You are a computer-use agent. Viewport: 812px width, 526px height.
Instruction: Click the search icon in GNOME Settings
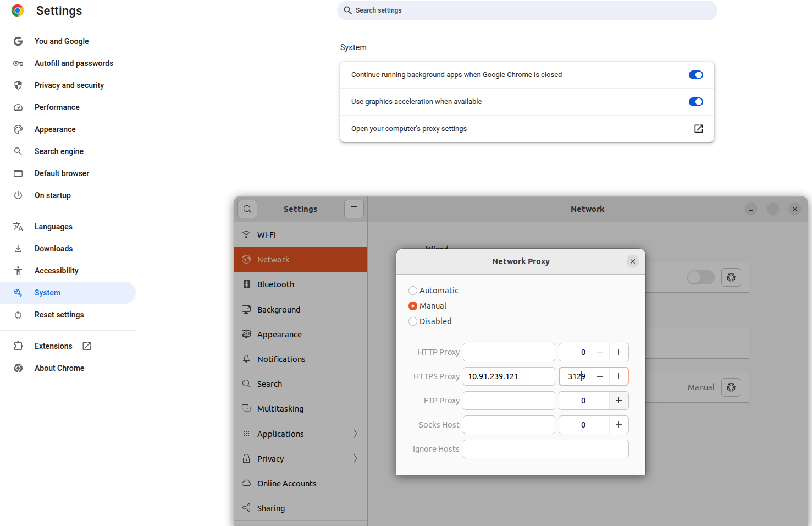coord(247,209)
